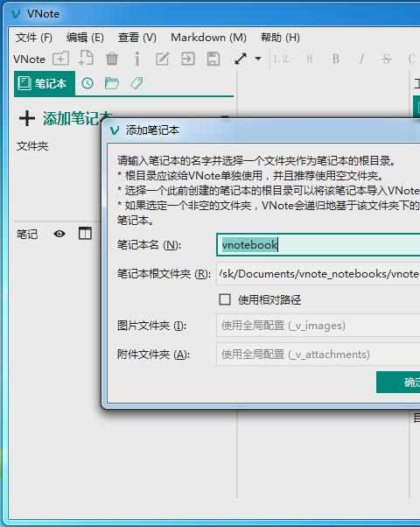
Task: Toggle the note view eye icon
Action: [59, 234]
